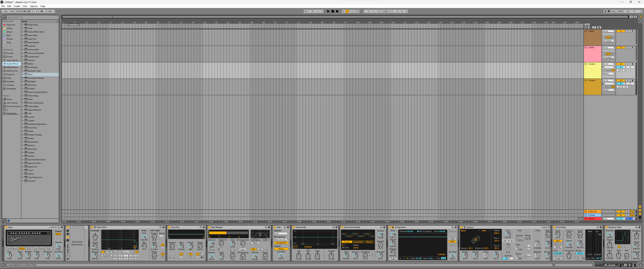This screenshot has width=644, height=269.
Task: Open Cabinet Speaker 1x12 dropdown
Action: pos(281,233)
